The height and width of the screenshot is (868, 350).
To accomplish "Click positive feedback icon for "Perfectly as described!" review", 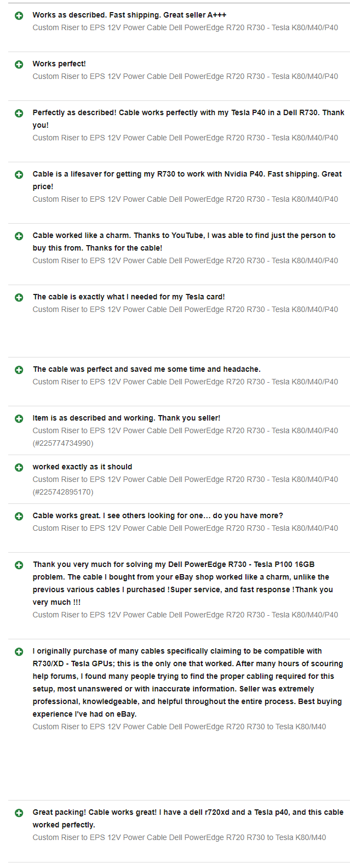I will 19,114.
